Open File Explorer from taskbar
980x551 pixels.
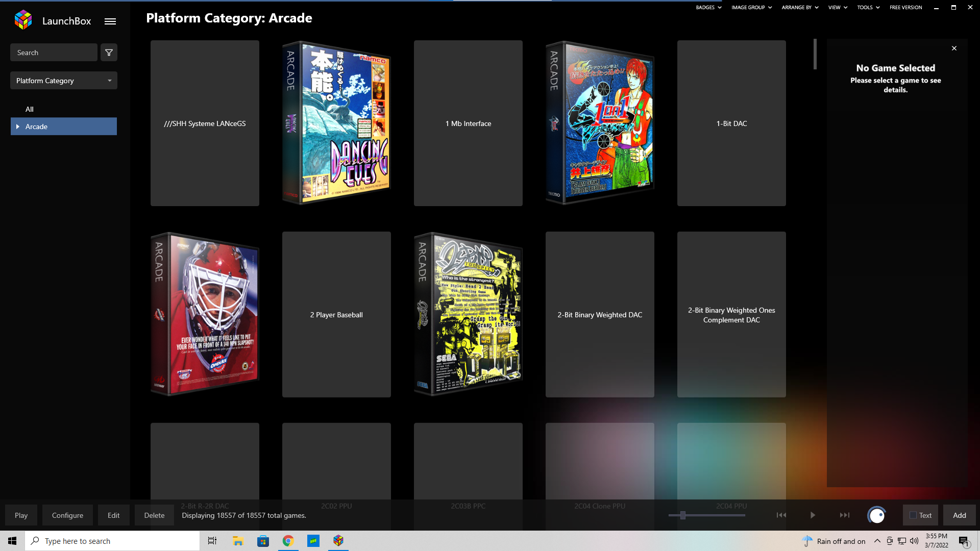(238, 541)
